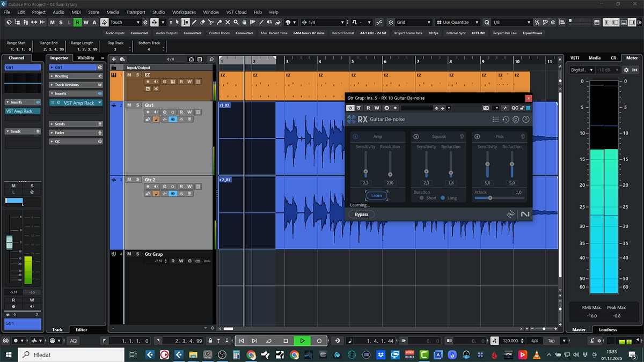Click the Attack slider in Pick section
Viewport: 644px width, 362px height.
pos(490,198)
